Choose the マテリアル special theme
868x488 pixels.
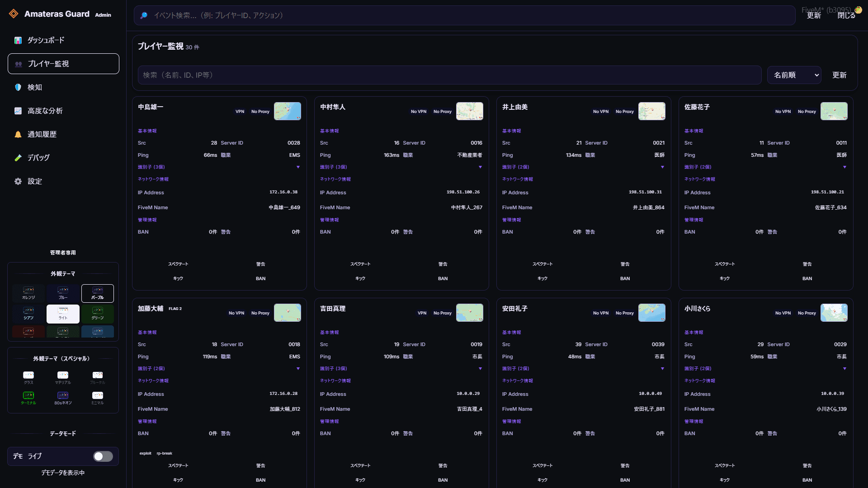click(63, 378)
